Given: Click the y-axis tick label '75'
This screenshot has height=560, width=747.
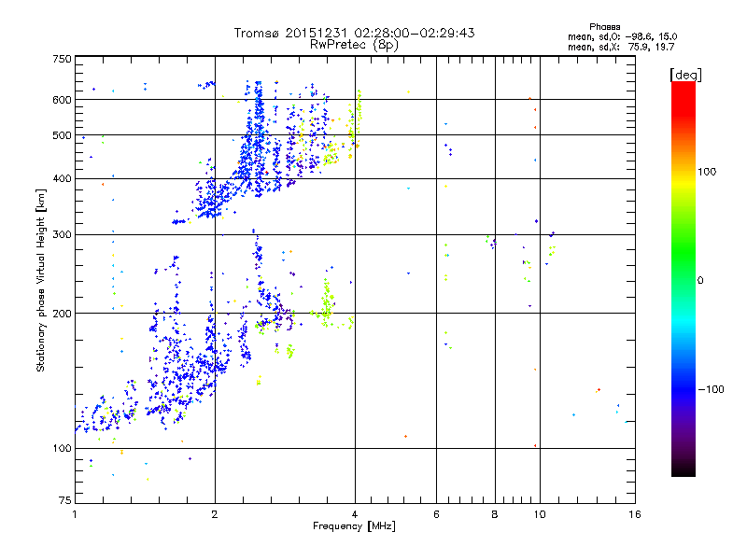Looking at the screenshot, I should coord(65,500).
